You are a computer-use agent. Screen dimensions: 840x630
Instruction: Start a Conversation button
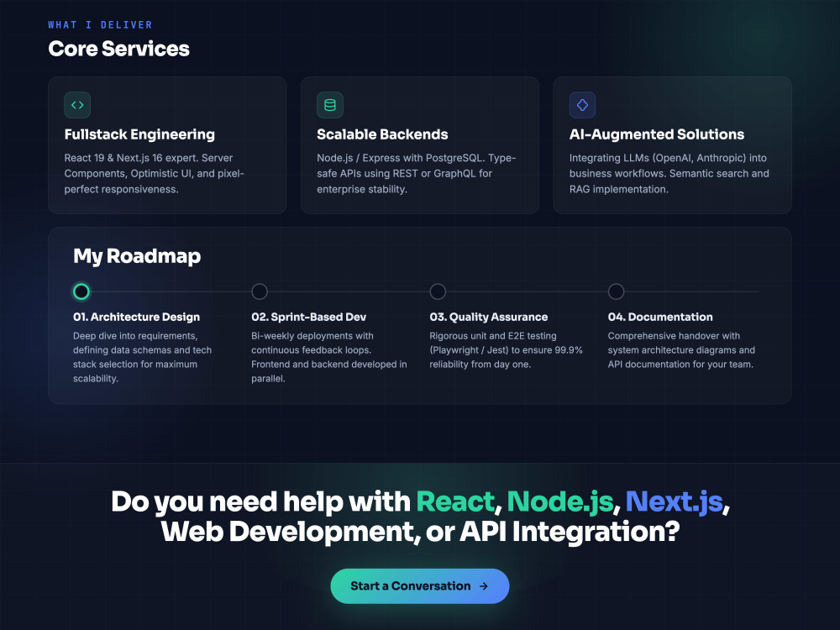click(x=420, y=586)
